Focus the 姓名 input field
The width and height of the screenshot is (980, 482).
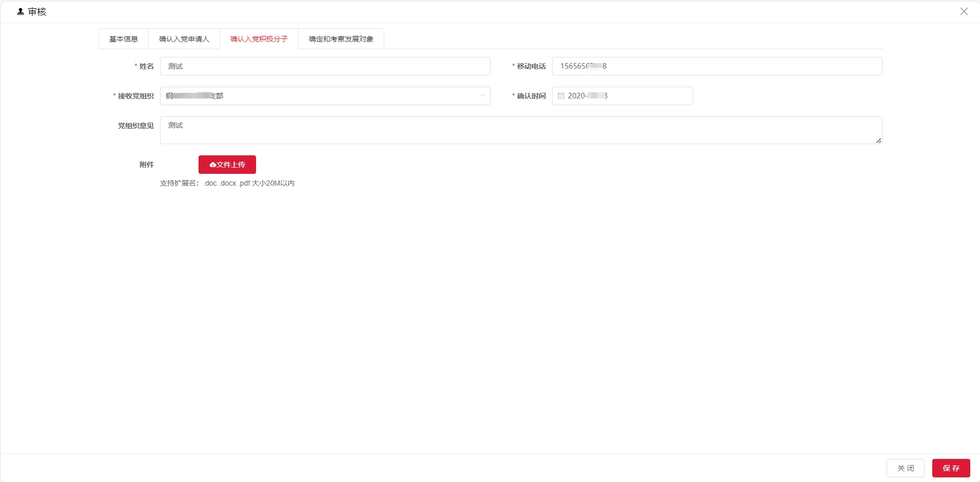[325, 66]
